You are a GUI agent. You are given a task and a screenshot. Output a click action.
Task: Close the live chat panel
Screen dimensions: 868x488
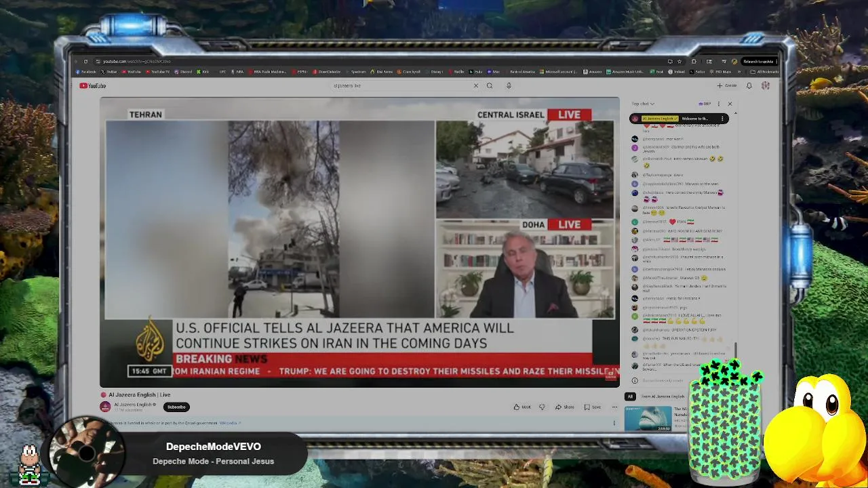[x=730, y=104]
